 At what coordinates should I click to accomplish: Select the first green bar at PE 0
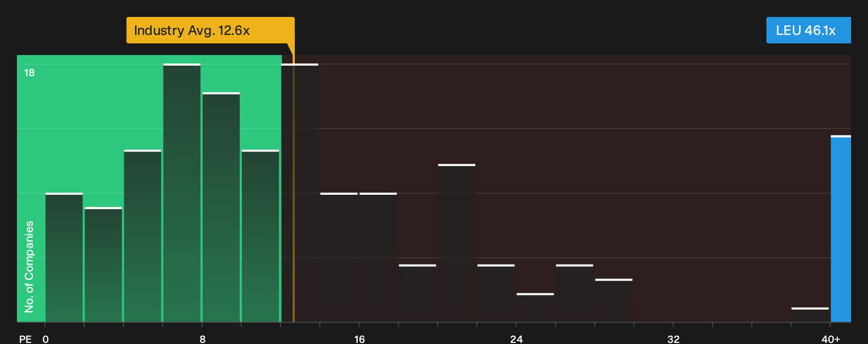point(64,257)
